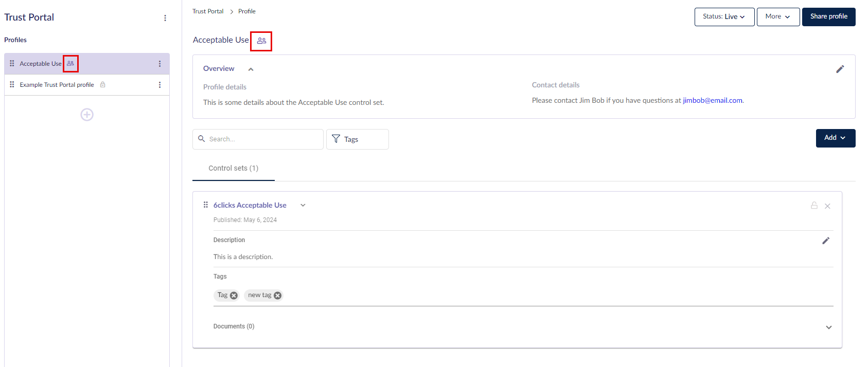Click lock icon beside Example Trust Portal profile

(x=103, y=85)
